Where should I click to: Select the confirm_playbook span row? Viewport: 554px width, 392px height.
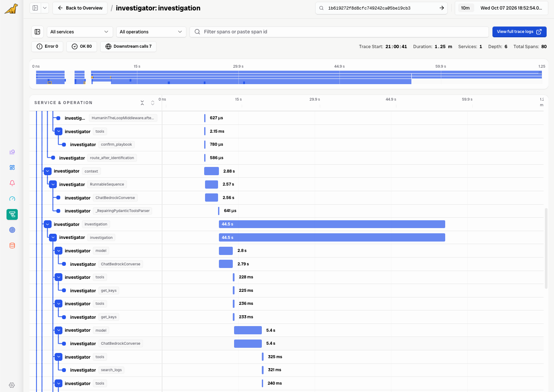(286, 144)
